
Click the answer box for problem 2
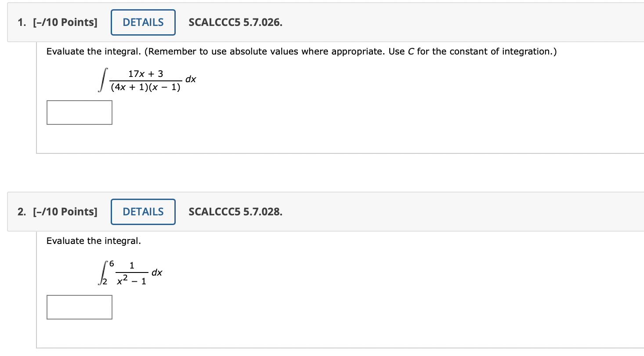pyautogui.click(x=79, y=307)
